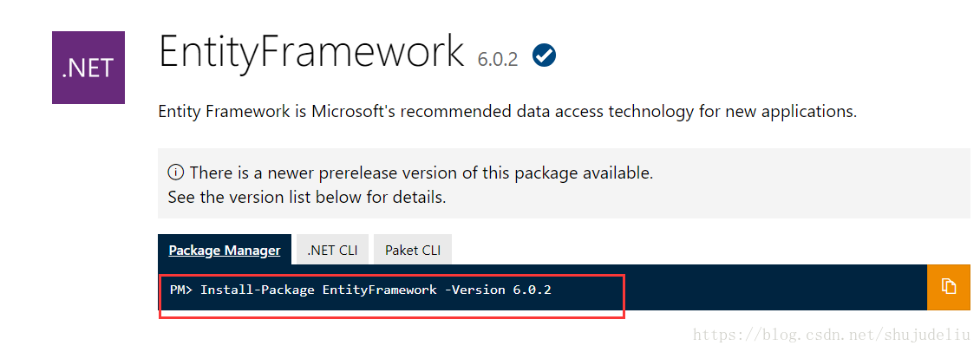Select the Package Manager tab
The image size is (980, 352).
[225, 250]
